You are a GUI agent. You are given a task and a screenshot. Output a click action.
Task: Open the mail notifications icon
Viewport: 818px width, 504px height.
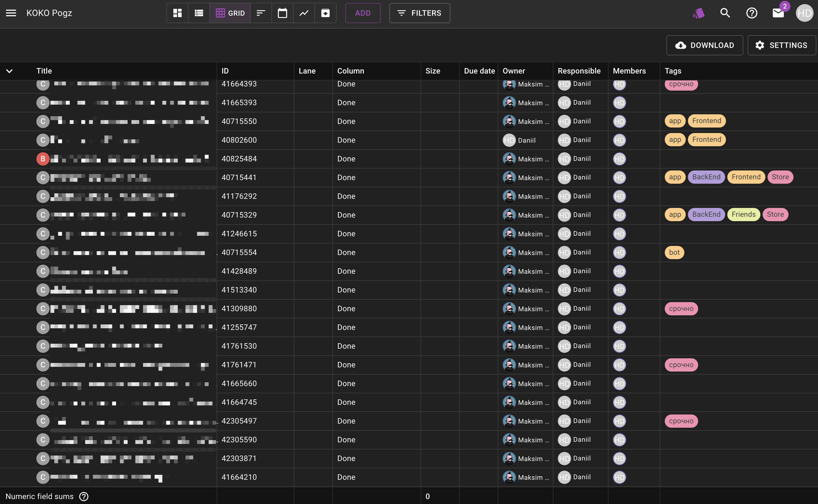pyautogui.click(x=778, y=13)
